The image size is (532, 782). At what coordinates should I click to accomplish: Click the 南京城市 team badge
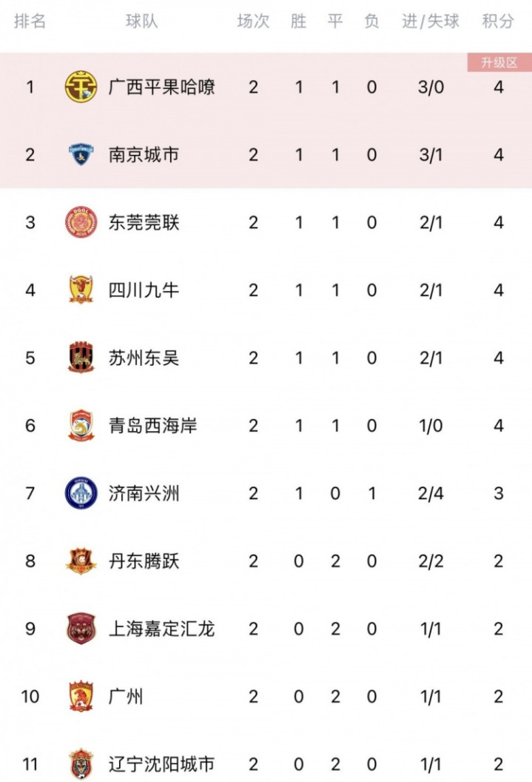pyautogui.click(x=81, y=155)
